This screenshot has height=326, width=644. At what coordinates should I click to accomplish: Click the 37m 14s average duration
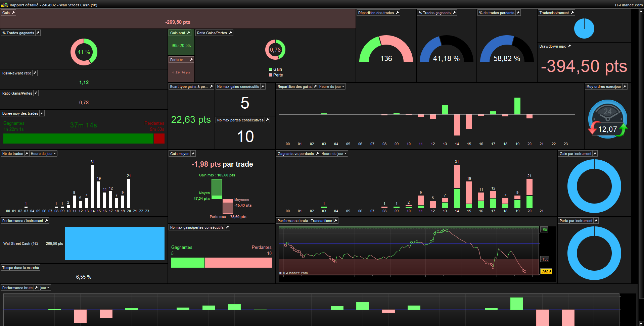pyautogui.click(x=84, y=125)
